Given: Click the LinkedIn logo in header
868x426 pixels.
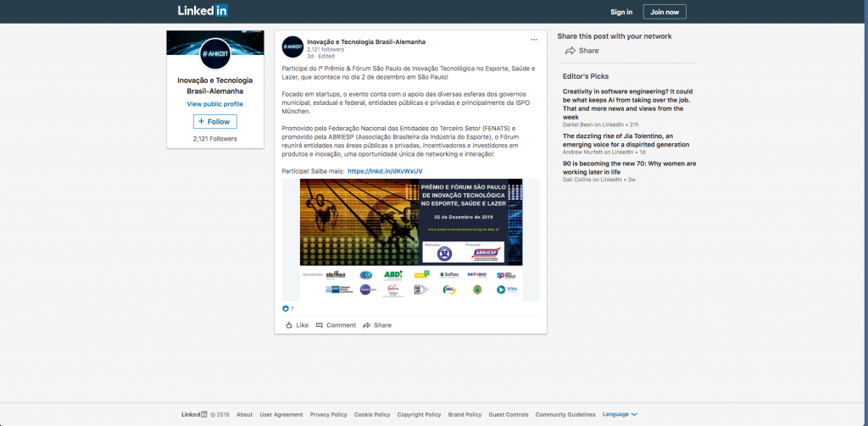Looking at the screenshot, I should click(x=203, y=11).
